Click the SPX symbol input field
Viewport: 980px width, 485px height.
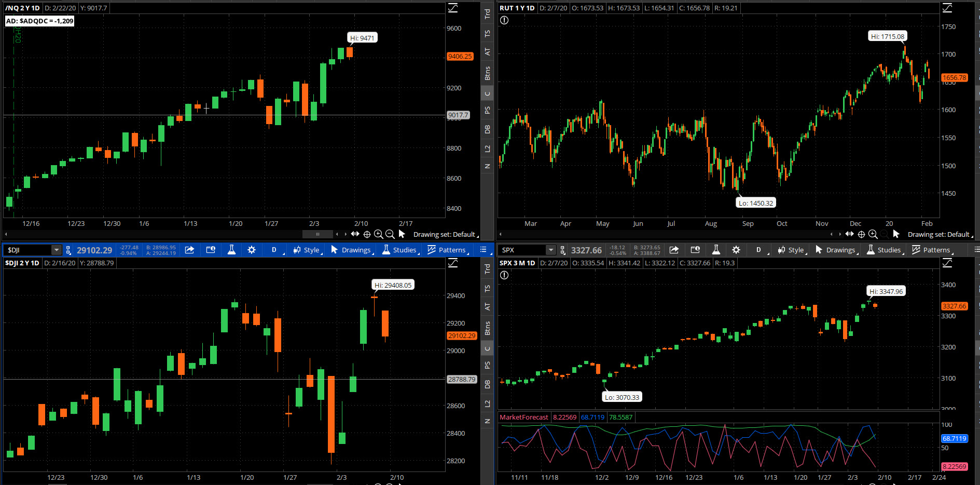click(522, 250)
